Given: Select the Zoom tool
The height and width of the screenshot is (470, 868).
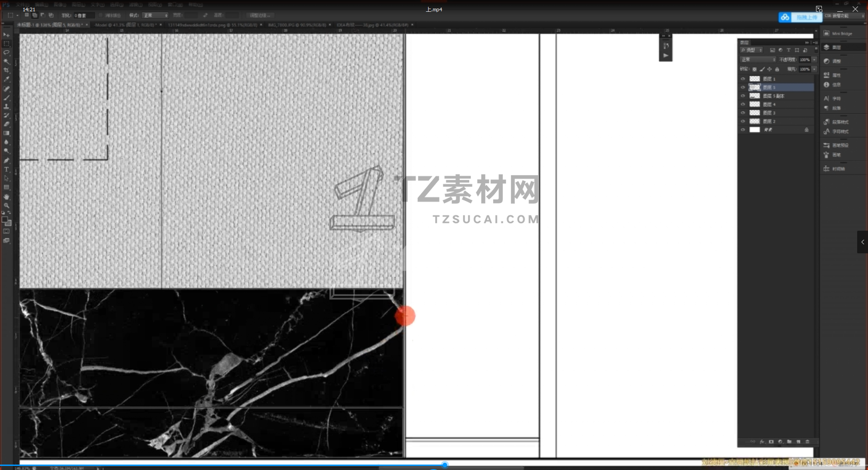Looking at the screenshot, I should point(6,205).
